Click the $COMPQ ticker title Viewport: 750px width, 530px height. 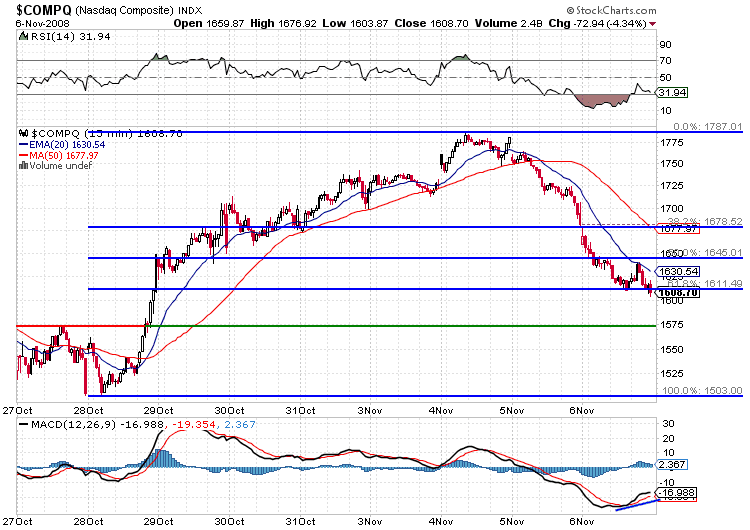tap(44, 10)
